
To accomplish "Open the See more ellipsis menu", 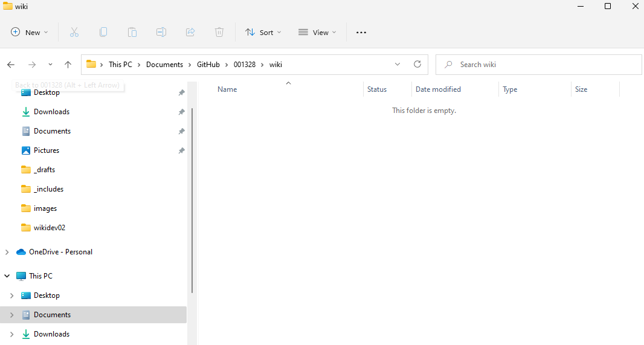I will tap(361, 33).
